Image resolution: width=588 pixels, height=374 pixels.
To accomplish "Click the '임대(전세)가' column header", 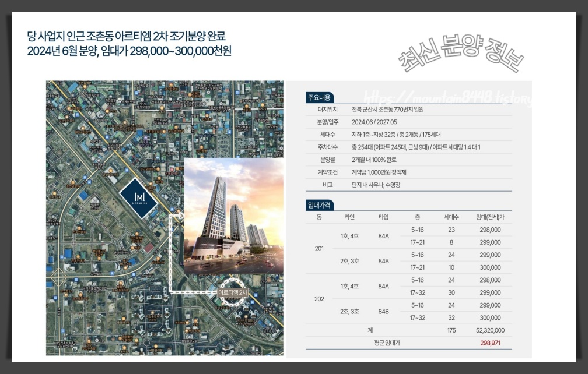I will [x=490, y=217].
